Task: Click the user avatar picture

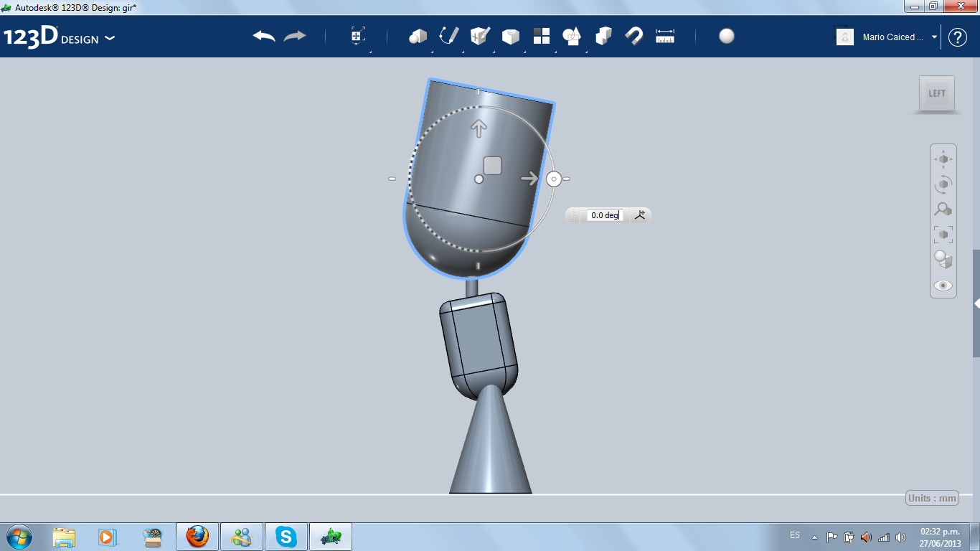Action: (845, 37)
